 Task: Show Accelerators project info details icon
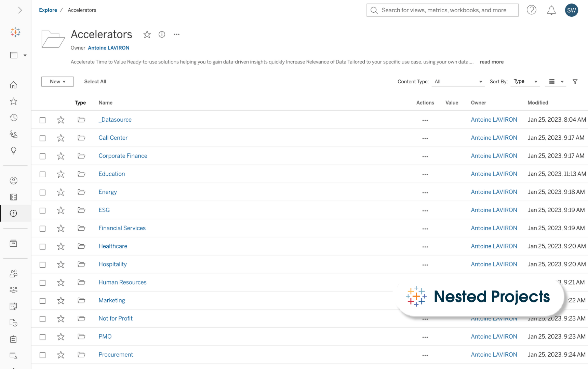(x=162, y=35)
